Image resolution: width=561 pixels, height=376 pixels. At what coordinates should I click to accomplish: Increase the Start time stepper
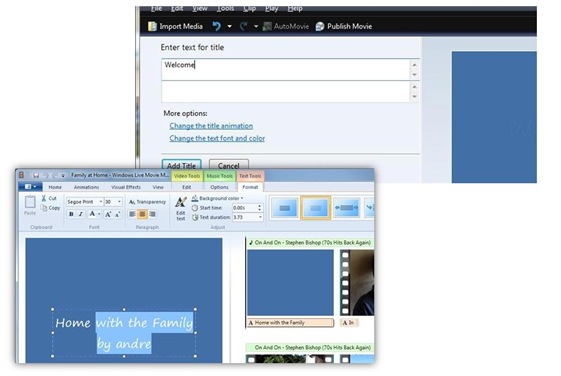[260, 206]
